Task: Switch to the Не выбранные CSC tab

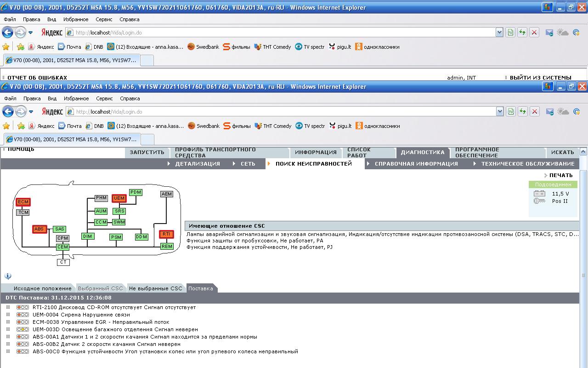Action: (155, 288)
